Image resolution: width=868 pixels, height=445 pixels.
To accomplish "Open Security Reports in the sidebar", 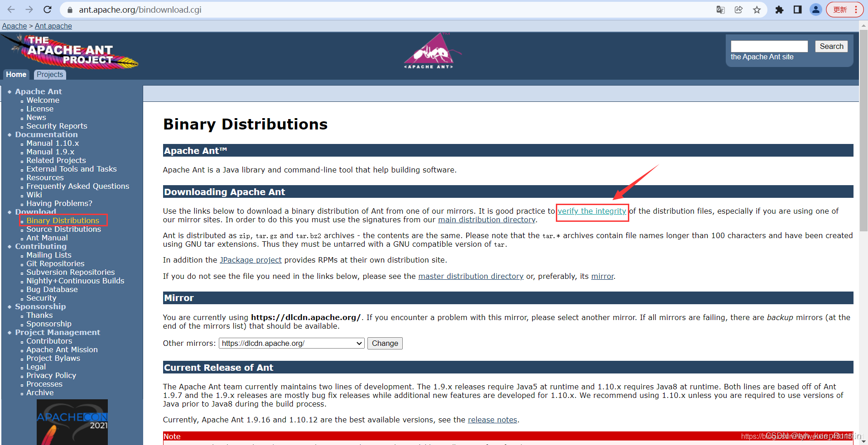I will click(x=57, y=126).
